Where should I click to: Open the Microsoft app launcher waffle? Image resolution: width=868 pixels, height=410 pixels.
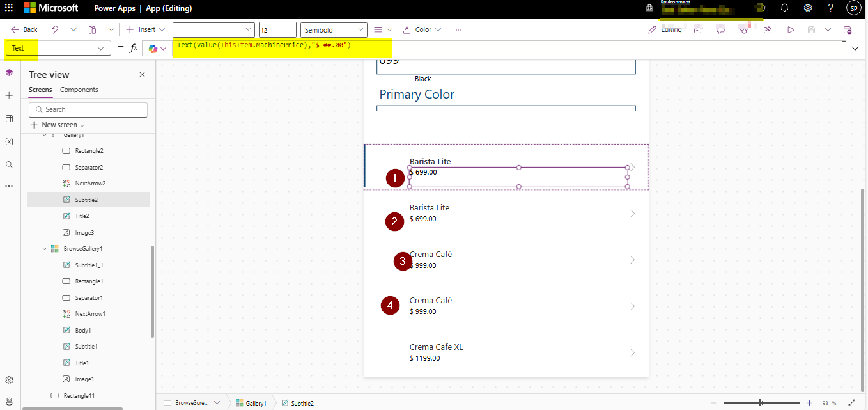click(x=9, y=8)
